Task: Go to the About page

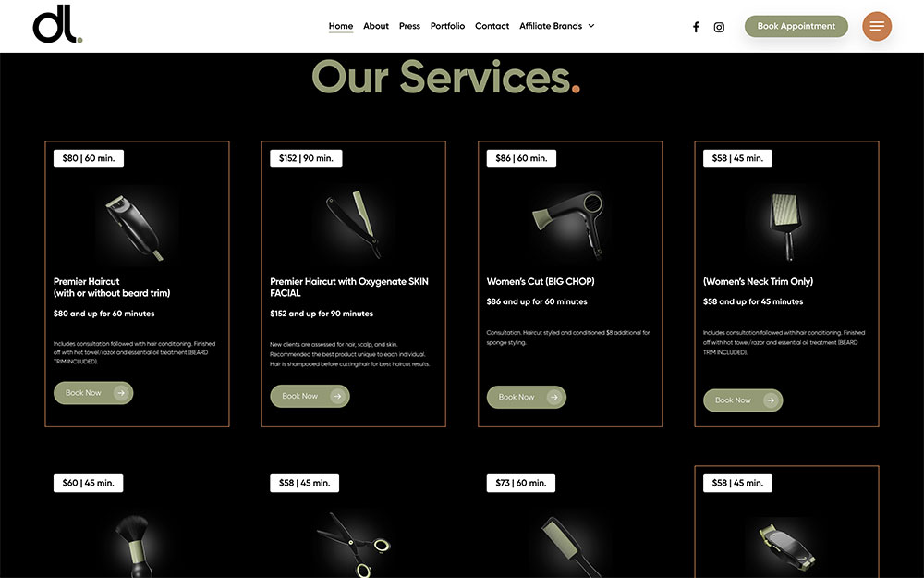Action: tap(376, 26)
